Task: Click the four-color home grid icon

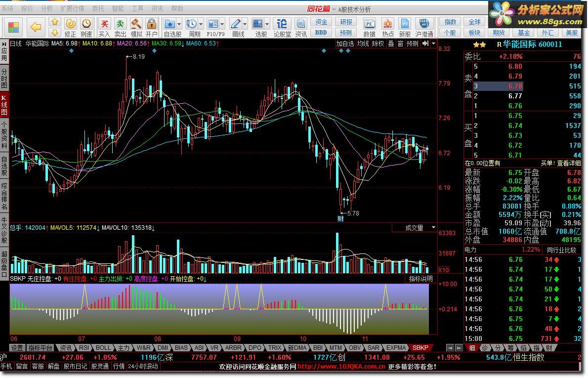Action: (x=13, y=27)
